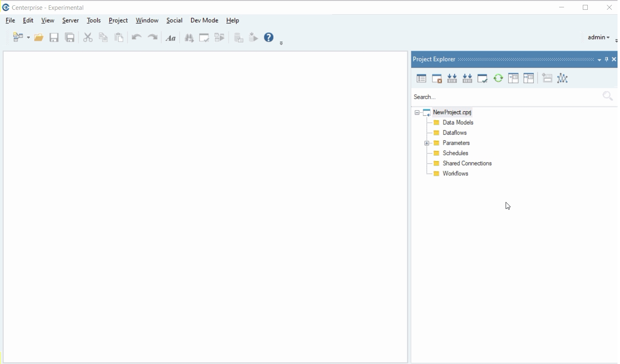The width and height of the screenshot is (620, 364).
Task: Select the Shared Connections folder
Action: click(467, 164)
